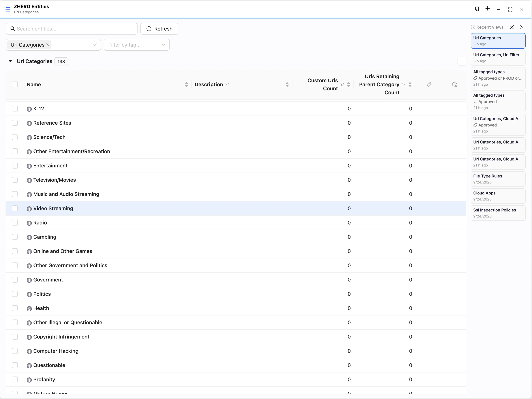Click the comments icon column header
The height and width of the screenshot is (399, 532).
455,84
